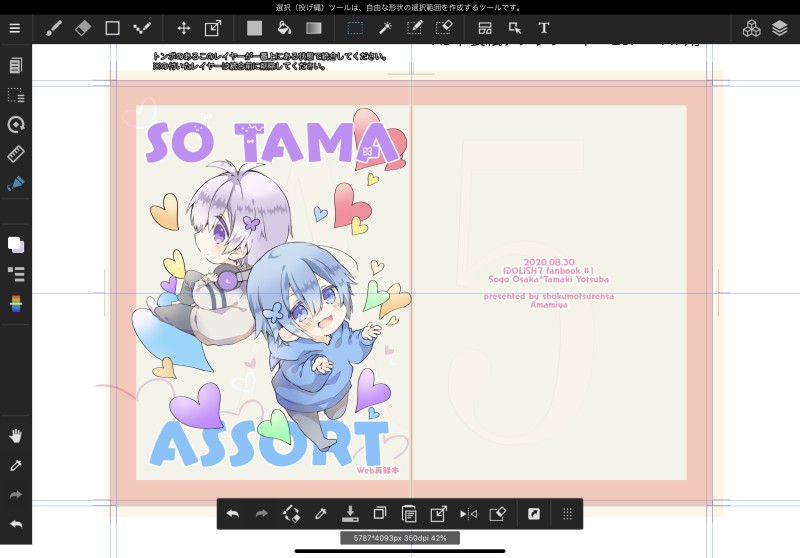
Task: Tap the save download icon in command bar
Action: pyautogui.click(x=350, y=514)
